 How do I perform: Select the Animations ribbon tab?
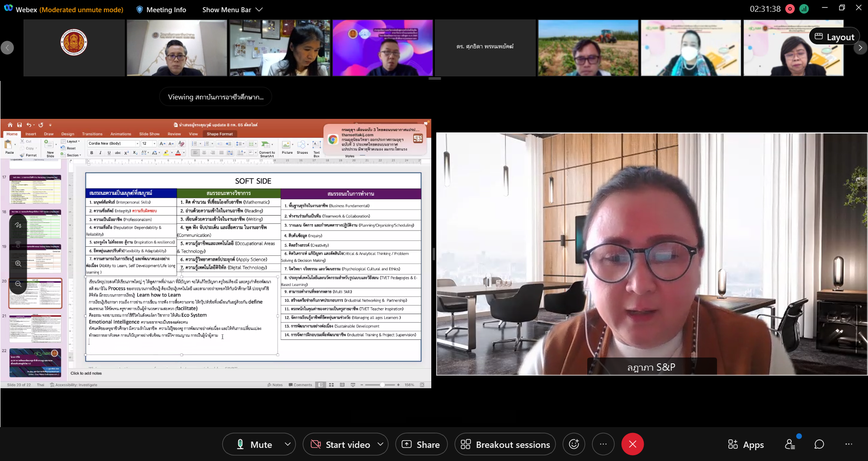pyautogui.click(x=121, y=134)
